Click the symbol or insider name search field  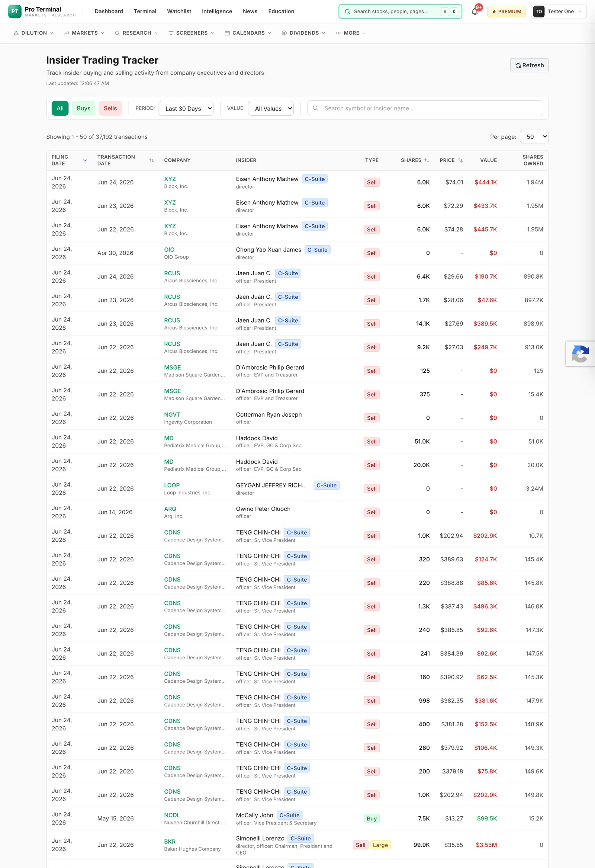click(x=425, y=108)
